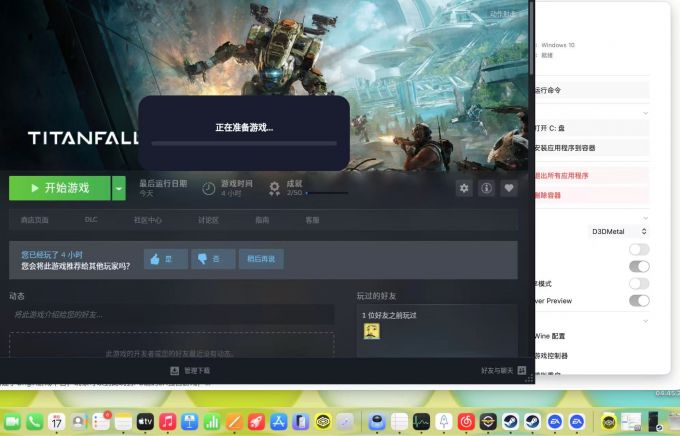Open the friends and chat icon

click(x=522, y=370)
